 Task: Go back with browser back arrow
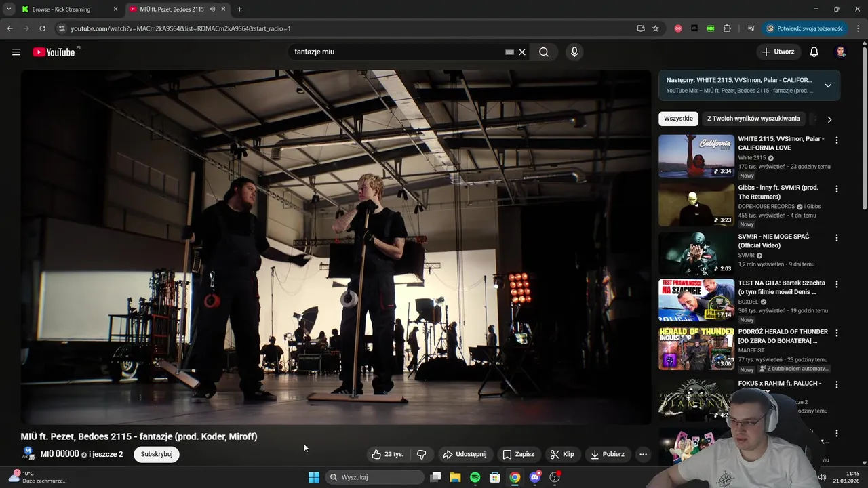(9, 28)
